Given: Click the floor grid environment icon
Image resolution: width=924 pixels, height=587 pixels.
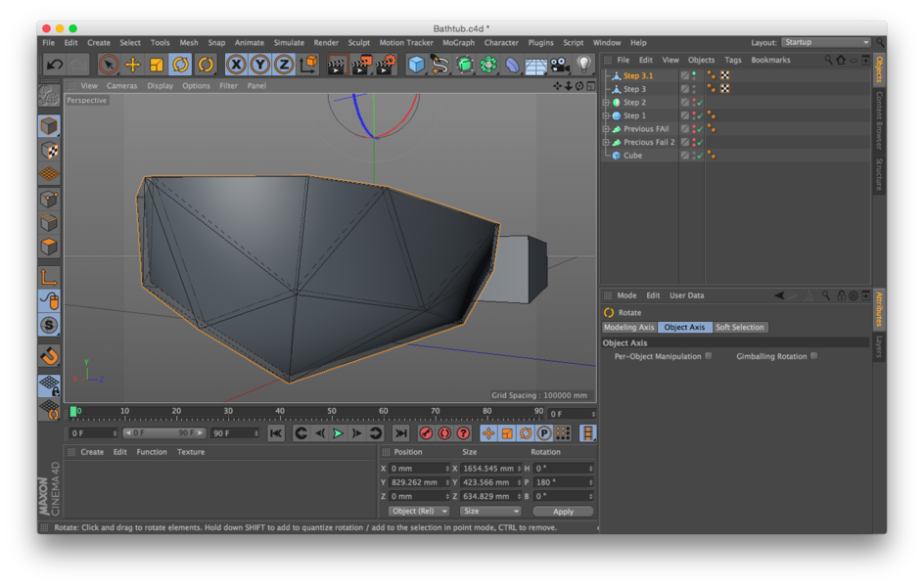Looking at the screenshot, I should pos(535,65).
